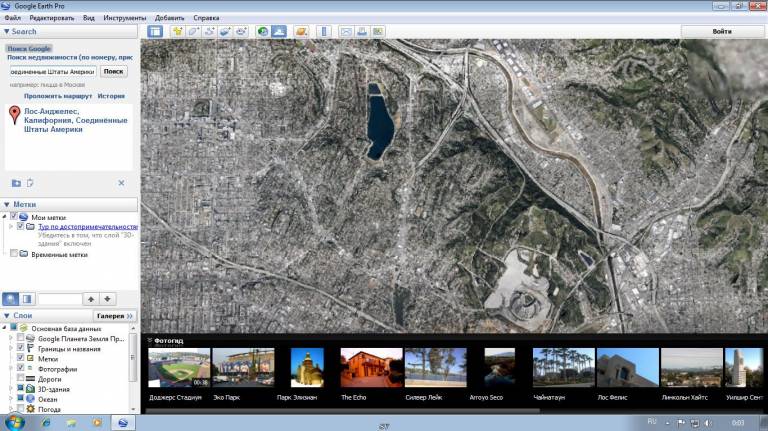
Task: Toggle sunlight across the landscape icon
Action: (279, 31)
